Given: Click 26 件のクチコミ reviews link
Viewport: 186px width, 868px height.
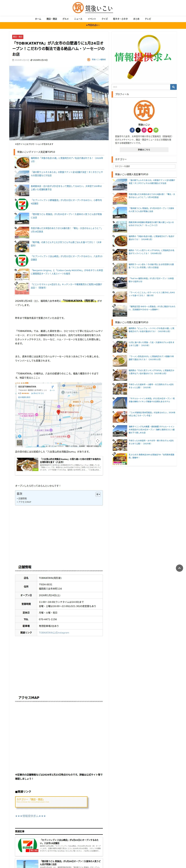Looking at the screenshot, I should [38, 393].
